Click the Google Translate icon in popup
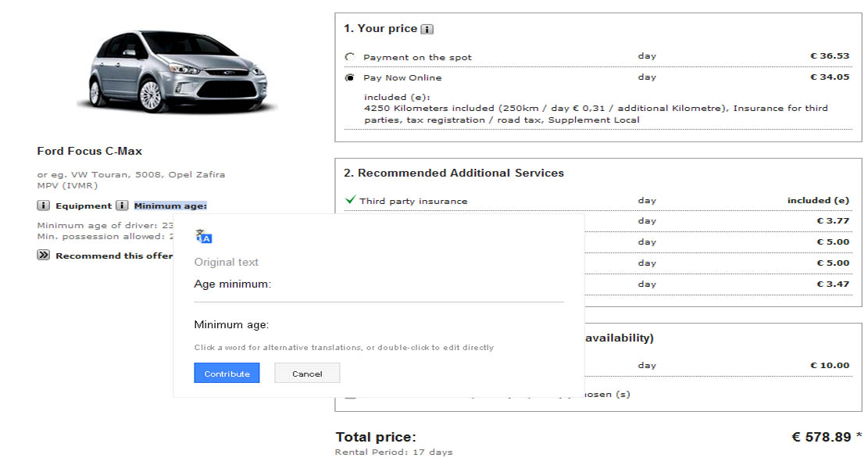This screenshot has width=868, height=465. tap(204, 236)
